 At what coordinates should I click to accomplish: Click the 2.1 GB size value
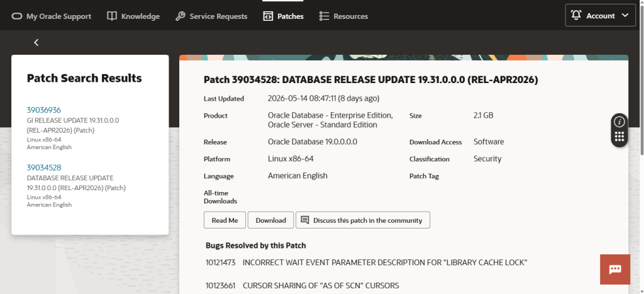click(x=484, y=116)
